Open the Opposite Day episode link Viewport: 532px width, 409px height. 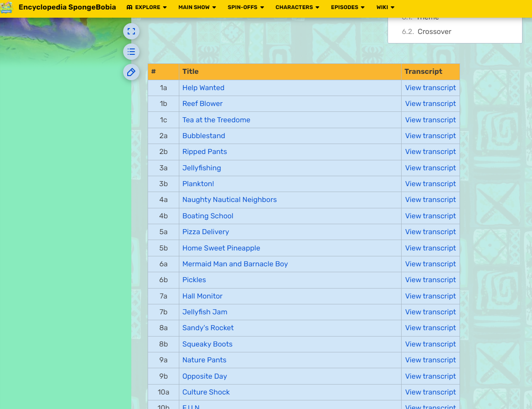tap(205, 376)
